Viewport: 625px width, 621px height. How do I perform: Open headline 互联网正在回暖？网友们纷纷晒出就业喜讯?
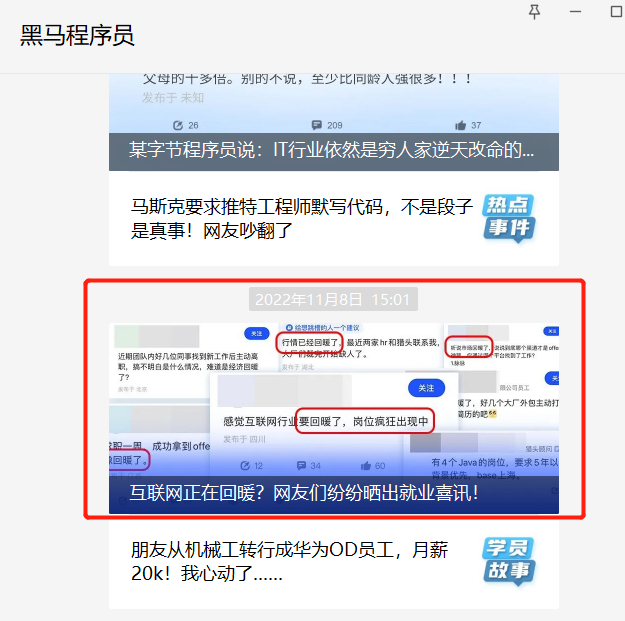[x=304, y=493]
